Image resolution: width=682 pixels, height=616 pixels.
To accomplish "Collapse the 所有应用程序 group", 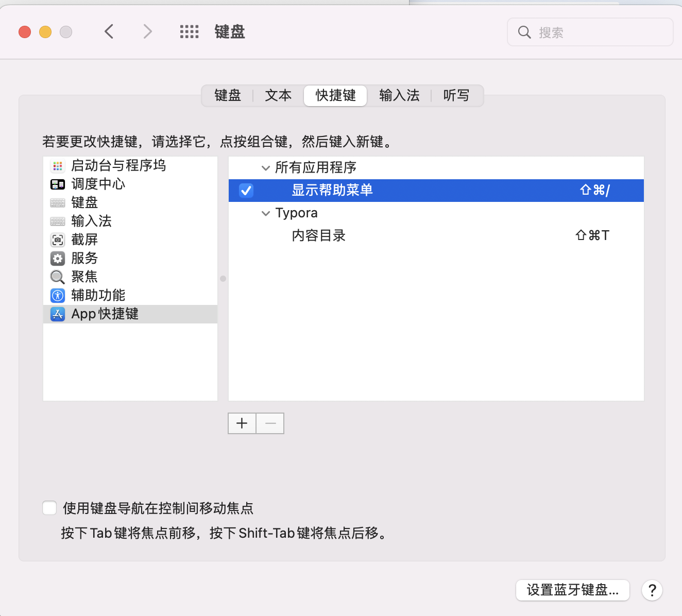I will 266,168.
